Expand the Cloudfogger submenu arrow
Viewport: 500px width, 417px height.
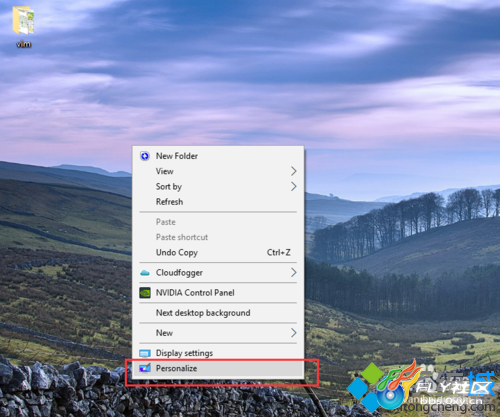tap(293, 273)
